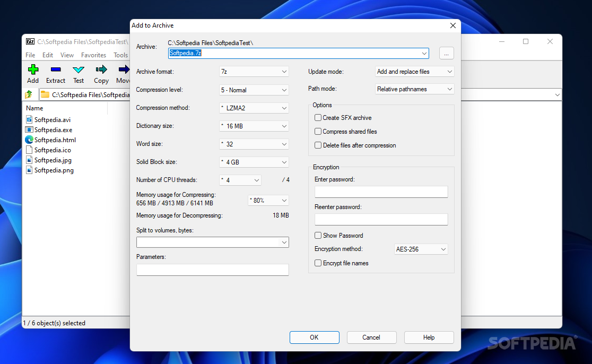
Task: Click the folder icon in address bar
Action: (x=45, y=94)
